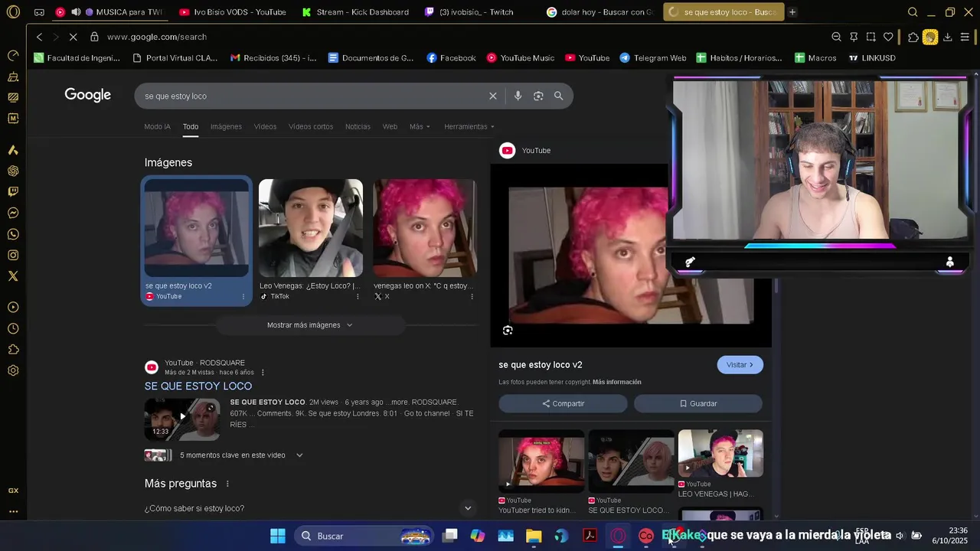Screen dimensions: 980x551
Task: Open Easy Setup sliders menu
Action: [x=965, y=37]
